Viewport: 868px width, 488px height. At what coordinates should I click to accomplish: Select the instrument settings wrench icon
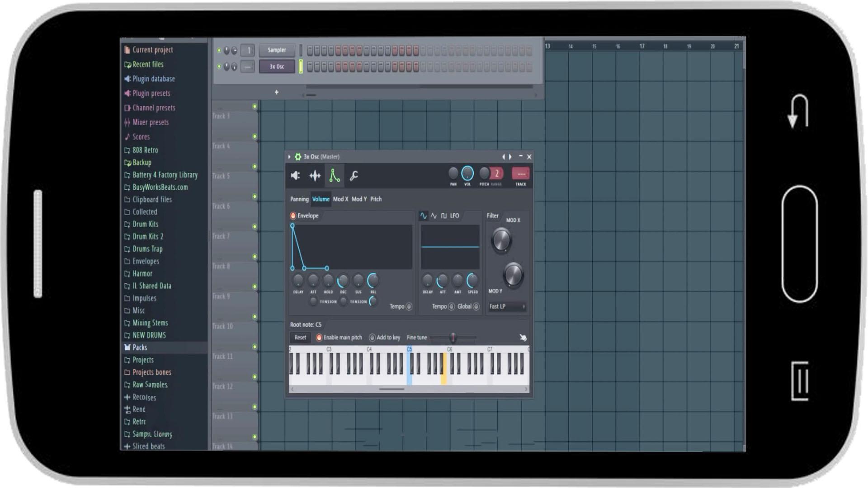pyautogui.click(x=354, y=175)
